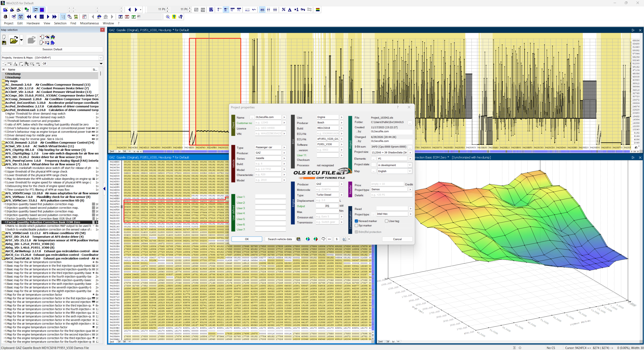Image resolution: width=644 pixels, height=350 pixels.
Task: Click the paragraph sign button in dialog
Action: click(337, 239)
